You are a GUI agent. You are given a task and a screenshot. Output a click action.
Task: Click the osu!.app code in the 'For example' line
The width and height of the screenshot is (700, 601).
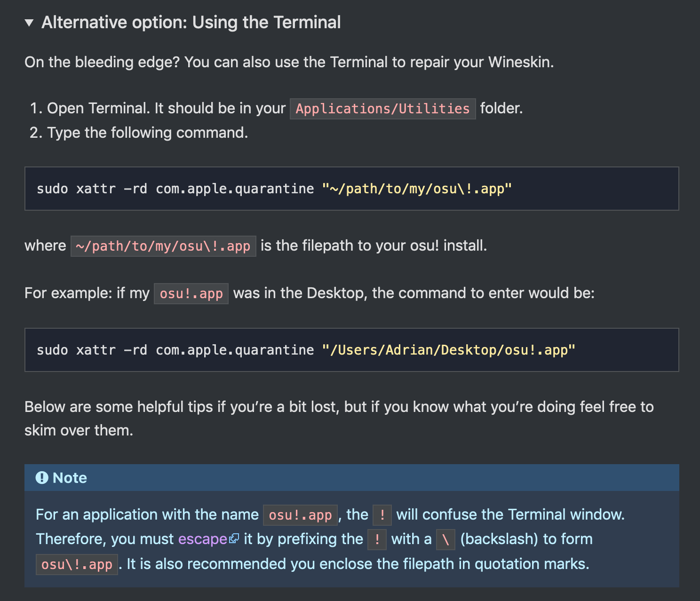coord(191,293)
